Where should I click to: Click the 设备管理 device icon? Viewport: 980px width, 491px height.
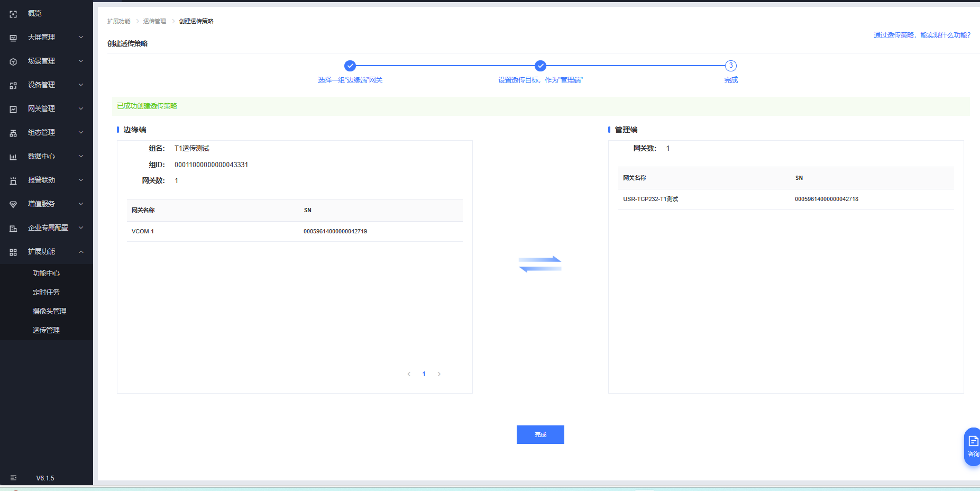(13, 85)
